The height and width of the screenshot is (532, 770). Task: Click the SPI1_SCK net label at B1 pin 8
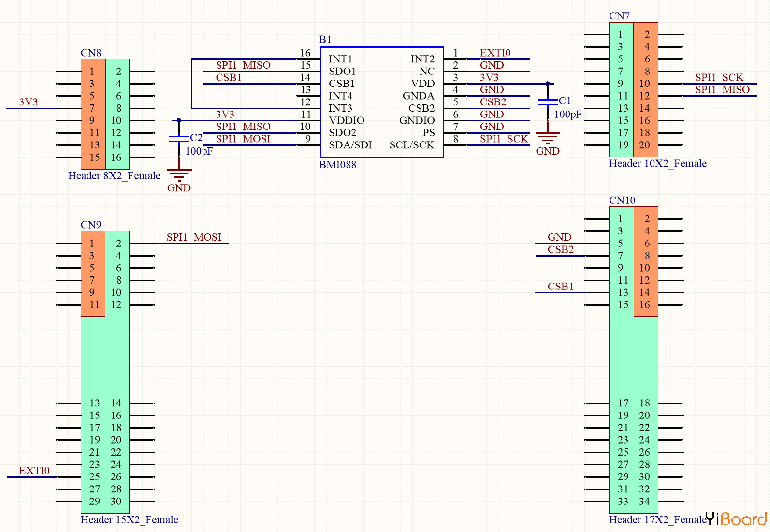tap(504, 139)
